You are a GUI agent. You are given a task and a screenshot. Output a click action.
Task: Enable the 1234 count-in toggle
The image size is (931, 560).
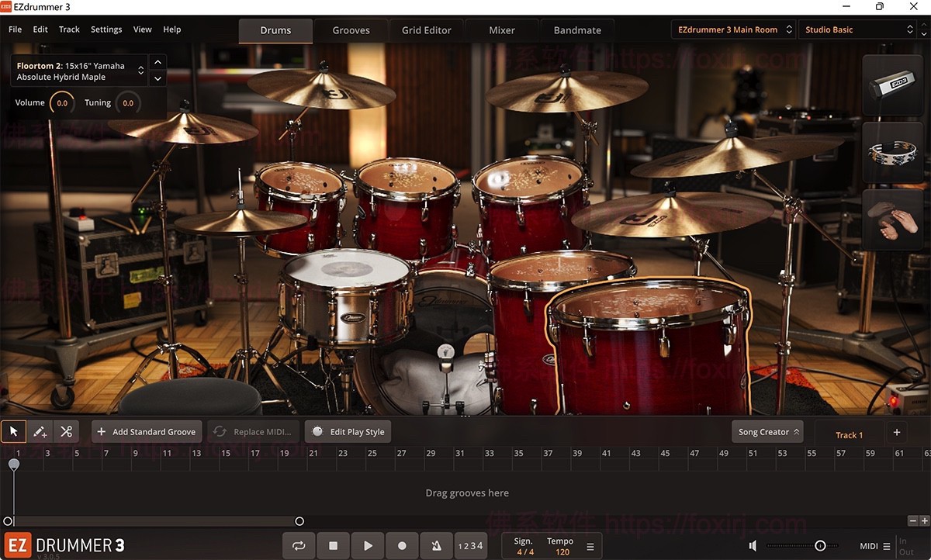(471, 545)
